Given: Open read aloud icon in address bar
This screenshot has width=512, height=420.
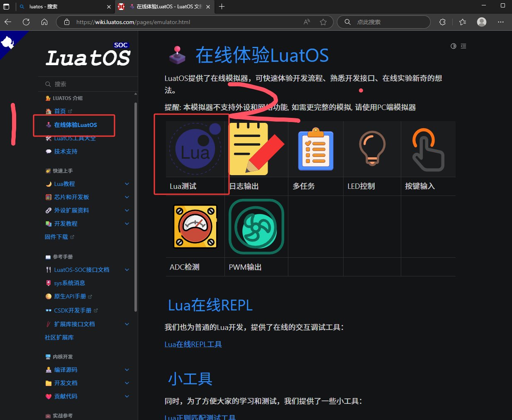Looking at the screenshot, I should [307, 22].
